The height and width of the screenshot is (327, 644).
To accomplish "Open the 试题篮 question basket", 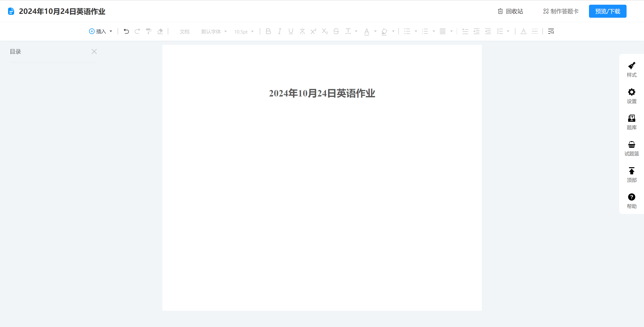I will 631,149.
